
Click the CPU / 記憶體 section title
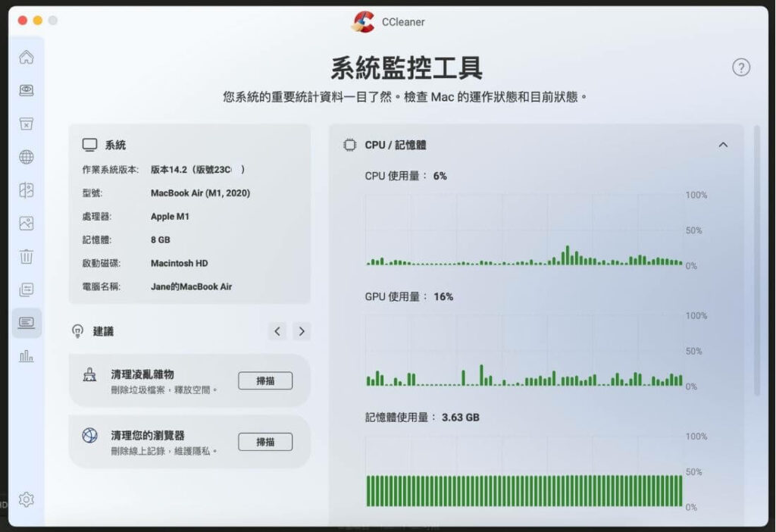(x=396, y=145)
